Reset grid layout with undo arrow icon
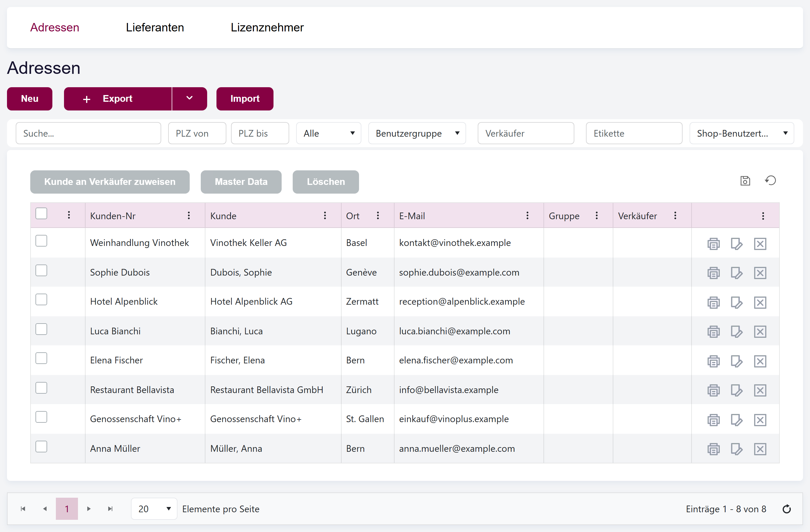This screenshot has height=532, width=810. click(x=770, y=180)
